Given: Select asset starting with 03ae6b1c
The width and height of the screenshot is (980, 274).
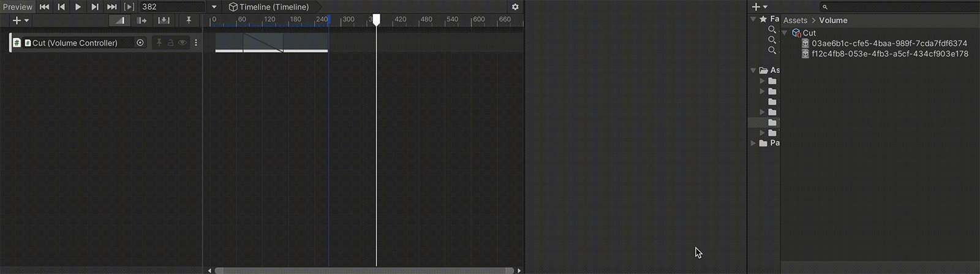Looking at the screenshot, I should 889,44.
